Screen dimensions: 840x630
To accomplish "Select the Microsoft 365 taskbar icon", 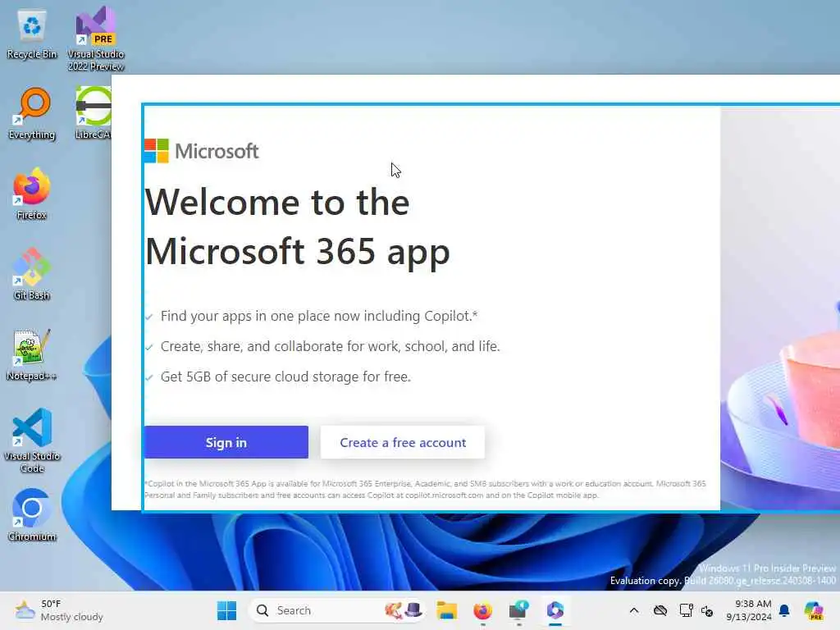I will 555,610.
